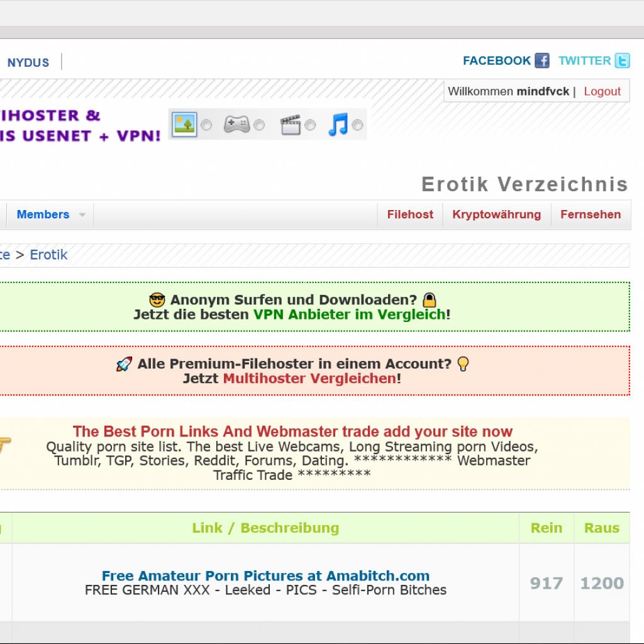Open the NYDUS link in header
644x644 pixels.
28,62
